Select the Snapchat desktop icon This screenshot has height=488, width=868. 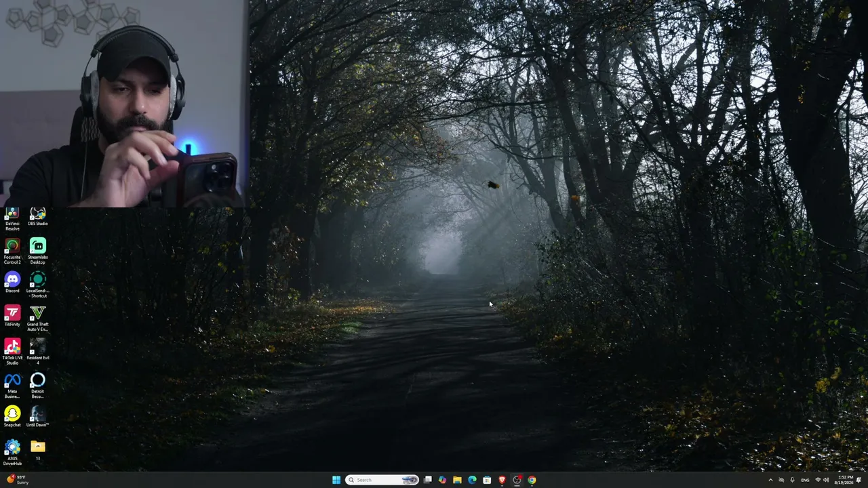pyautogui.click(x=12, y=417)
